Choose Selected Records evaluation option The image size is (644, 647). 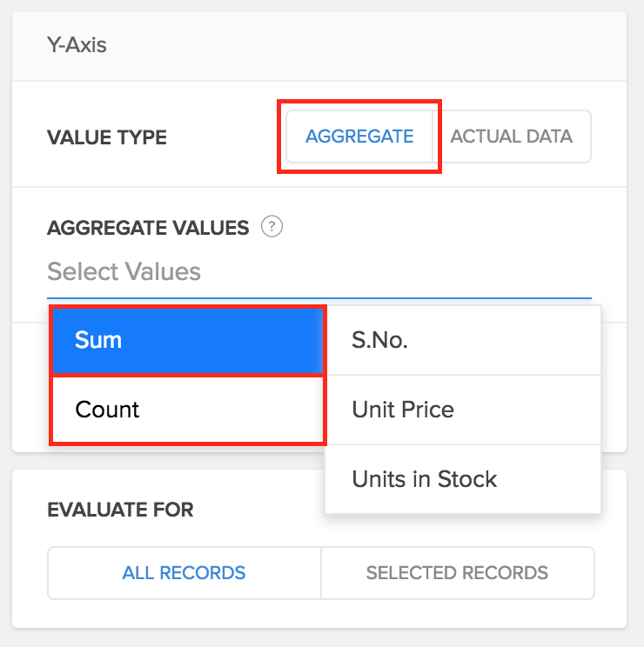click(x=457, y=573)
